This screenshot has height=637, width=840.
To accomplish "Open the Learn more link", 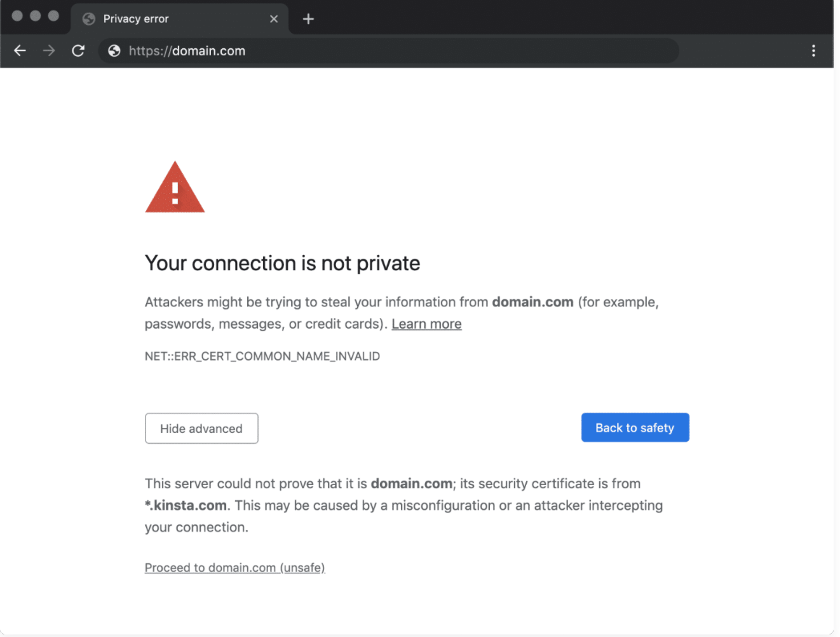I will (426, 324).
